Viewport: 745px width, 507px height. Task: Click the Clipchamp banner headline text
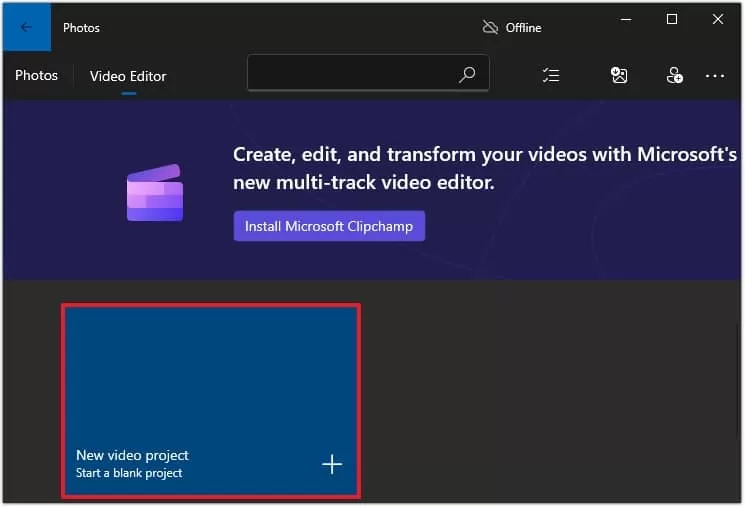[x=485, y=168]
